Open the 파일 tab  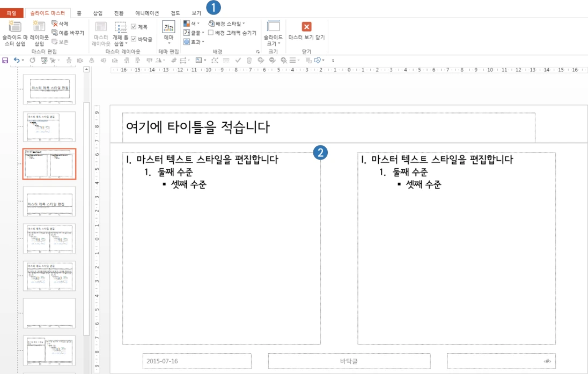[x=12, y=13]
